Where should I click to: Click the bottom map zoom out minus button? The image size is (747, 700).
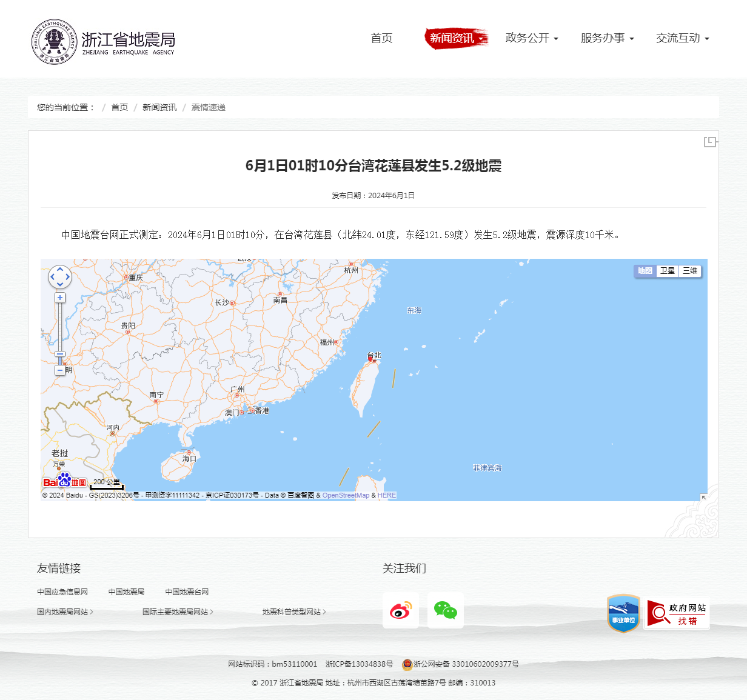click(60, 370)
